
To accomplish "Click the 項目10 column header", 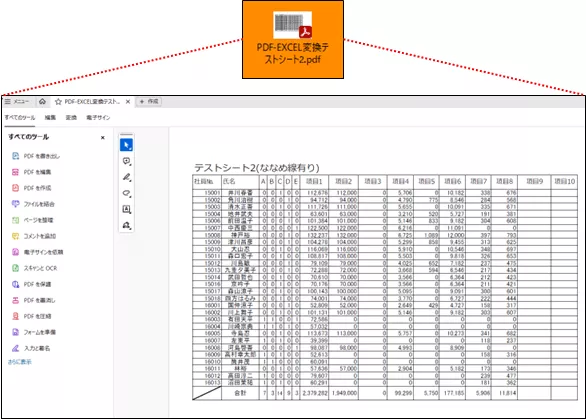I will click(564, 181).
